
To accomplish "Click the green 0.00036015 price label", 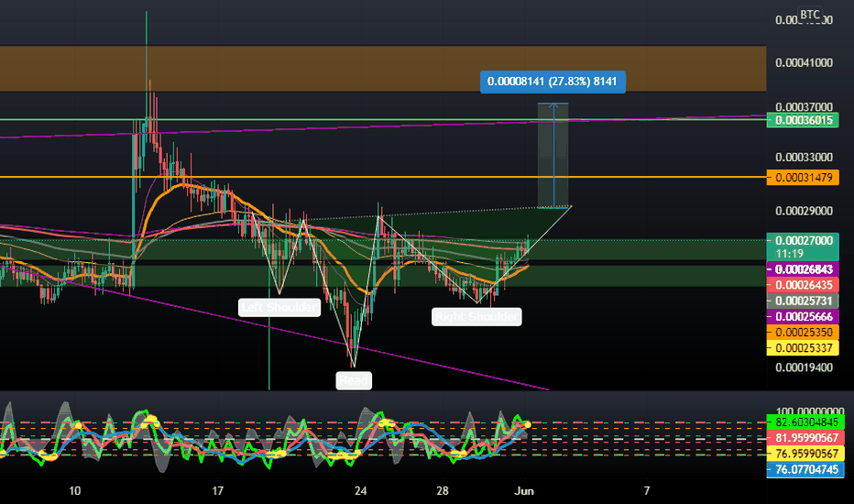I will click(803, 120).
